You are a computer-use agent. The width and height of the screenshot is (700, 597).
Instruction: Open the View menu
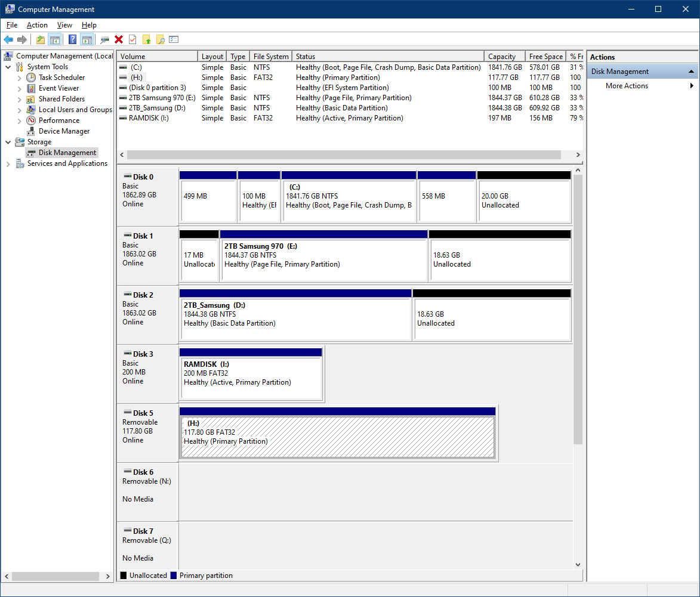tap(64, 25)
